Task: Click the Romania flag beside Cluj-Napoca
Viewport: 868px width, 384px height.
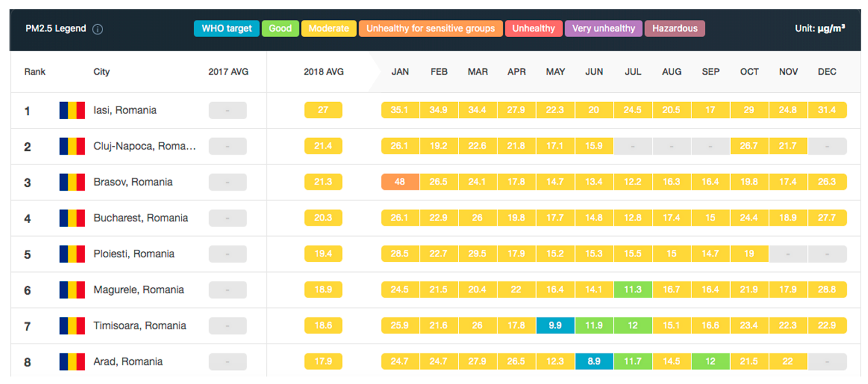Action: pyautogui.click(x=72, y=146)
